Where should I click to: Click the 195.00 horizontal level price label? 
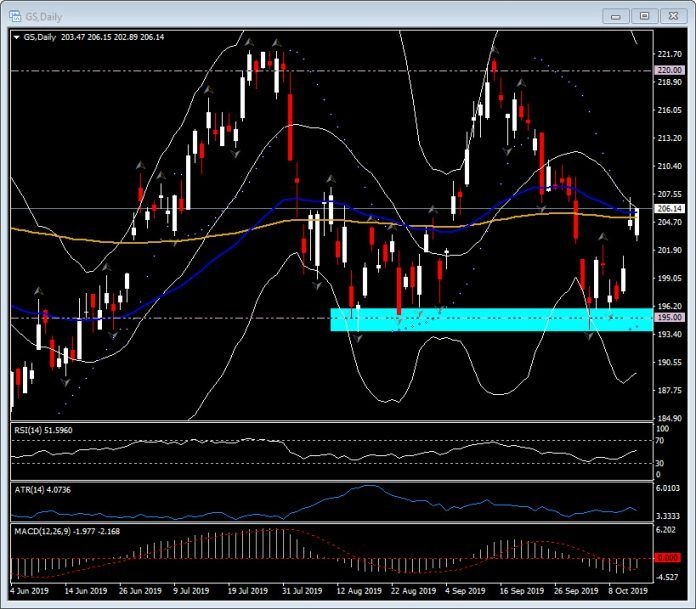click(x=669, y=317)
